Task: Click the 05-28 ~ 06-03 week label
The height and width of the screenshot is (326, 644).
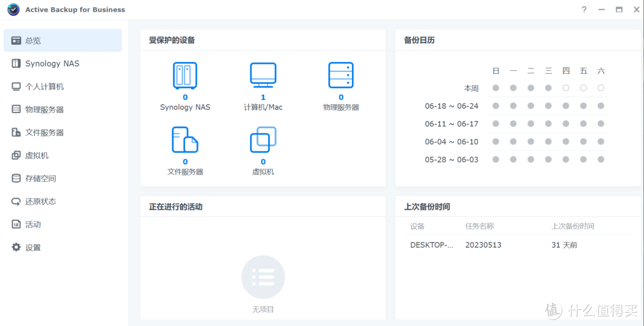Action: 452,159
